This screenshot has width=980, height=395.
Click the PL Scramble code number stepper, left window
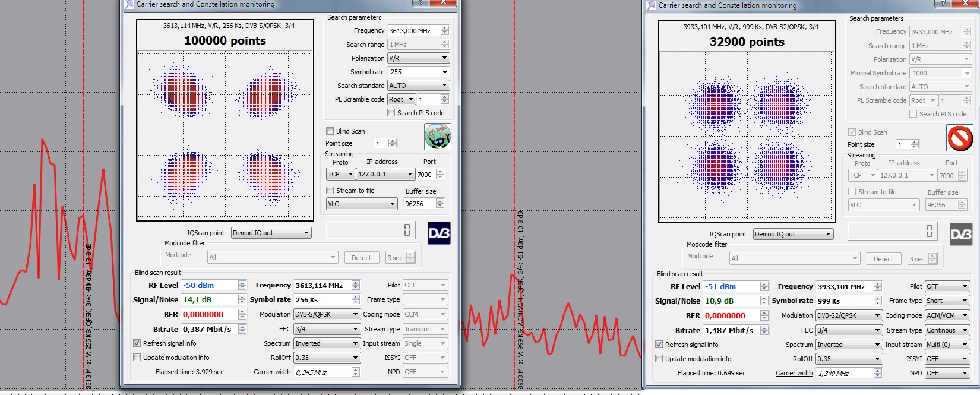[x=444, y=99]
